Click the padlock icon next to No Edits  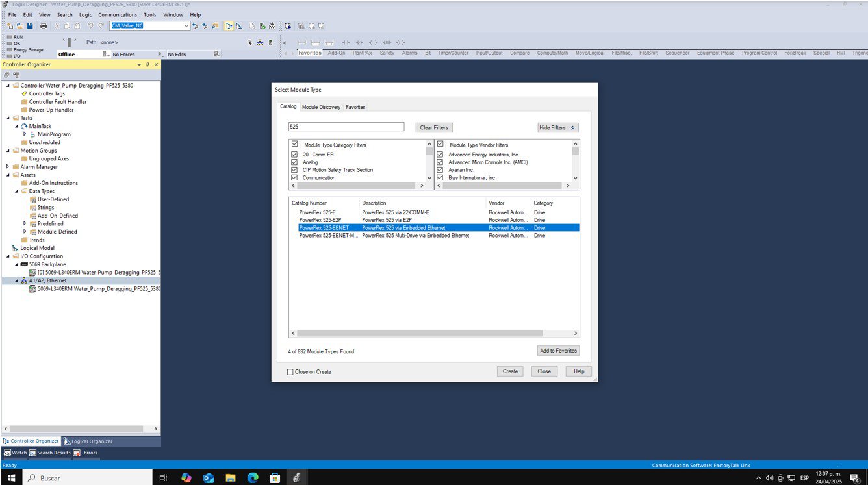coord(216,54)
